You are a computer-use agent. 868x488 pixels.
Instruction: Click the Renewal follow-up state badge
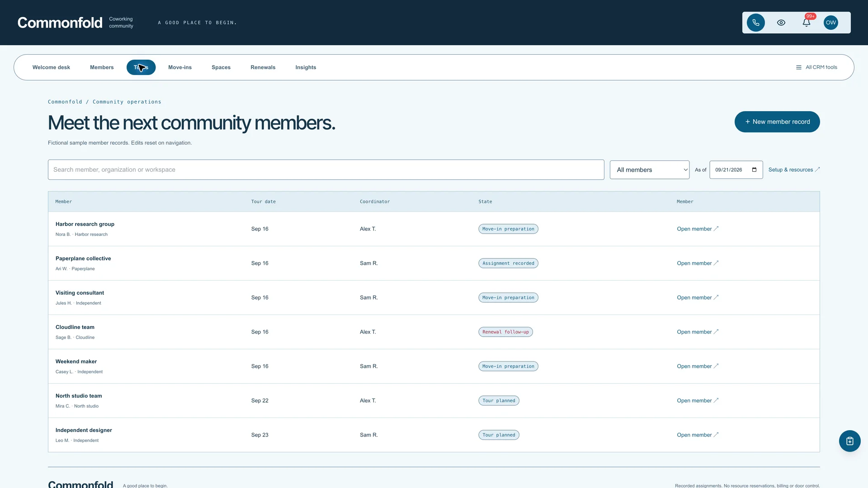(x=505, y=332)
